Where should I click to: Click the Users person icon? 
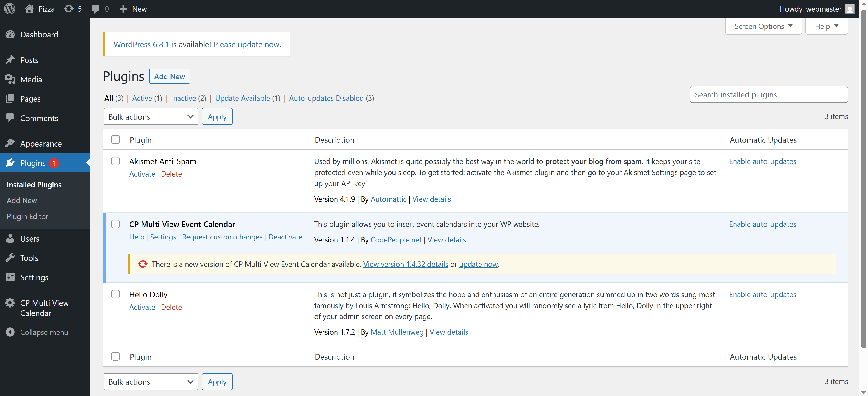pos(10,238)
